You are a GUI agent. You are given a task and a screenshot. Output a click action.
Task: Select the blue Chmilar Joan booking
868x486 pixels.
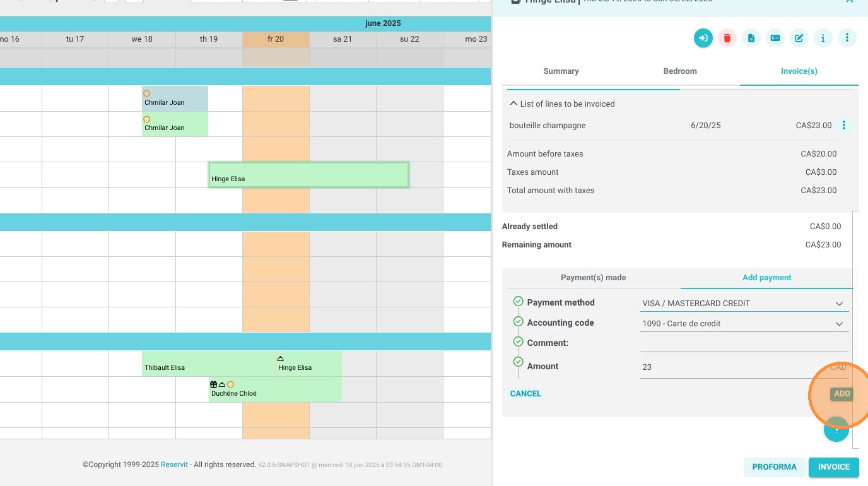[175, 98]
